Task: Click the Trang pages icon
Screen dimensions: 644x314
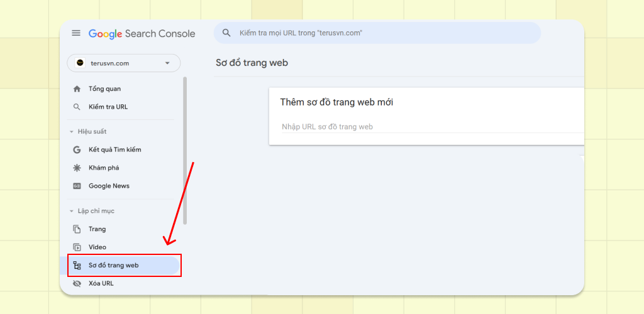Action: coord(77,229)
